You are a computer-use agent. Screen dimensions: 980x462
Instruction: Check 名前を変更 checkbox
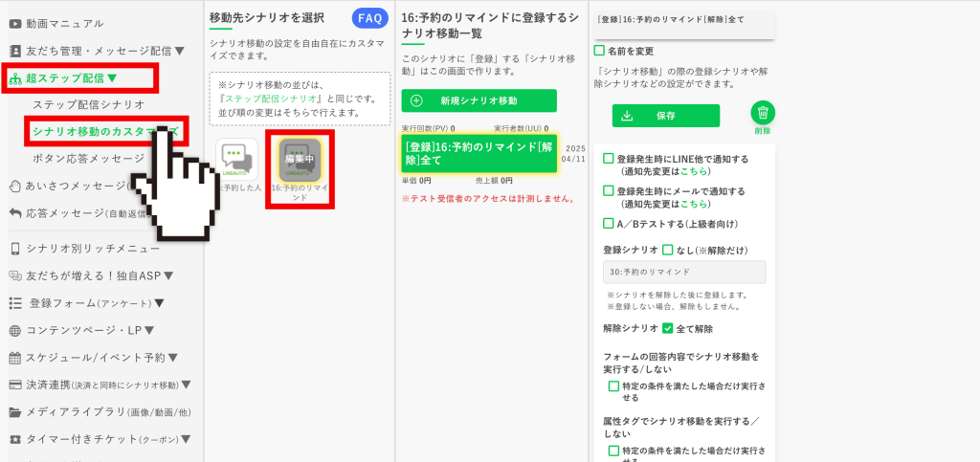(599, 51)
